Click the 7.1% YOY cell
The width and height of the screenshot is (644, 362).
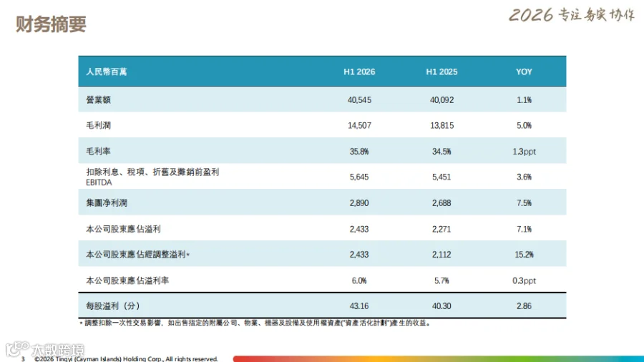(x=524, y=229)
